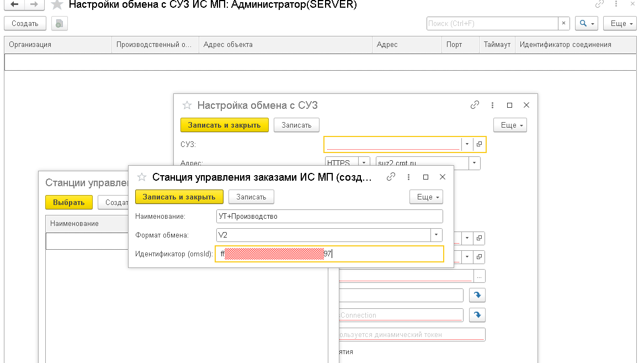This screenshot has height=363, width=644.
Task: Open Еще menu in Станция управления заказами
Action: tap(426, 197)
